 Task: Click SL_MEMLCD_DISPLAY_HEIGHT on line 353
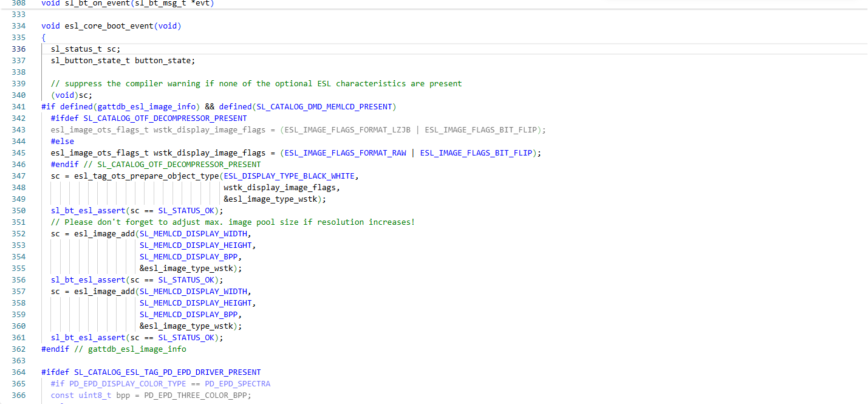pos(196,245)
